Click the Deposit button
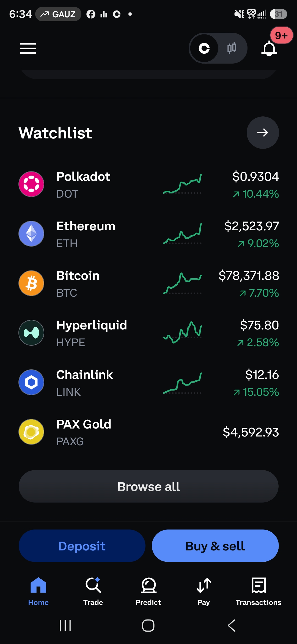Screen dimensions: 297x644 pyautogui.click(x=82, y=546)
